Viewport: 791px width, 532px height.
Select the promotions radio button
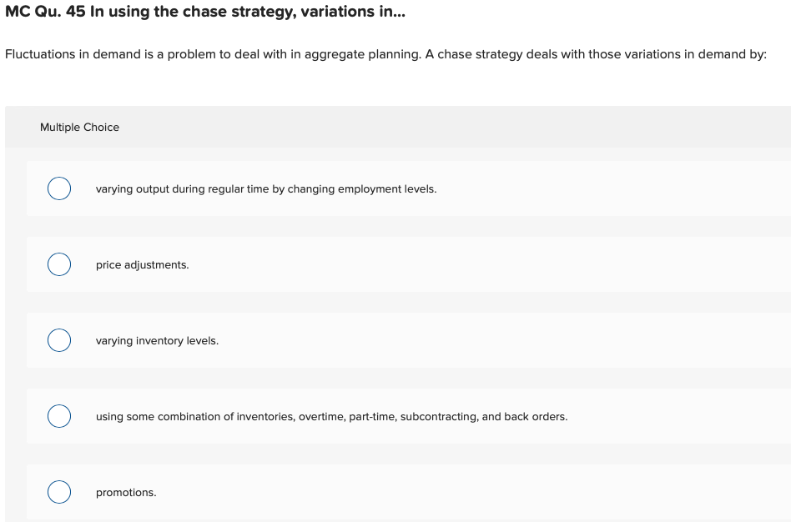(x=58, y=492)
